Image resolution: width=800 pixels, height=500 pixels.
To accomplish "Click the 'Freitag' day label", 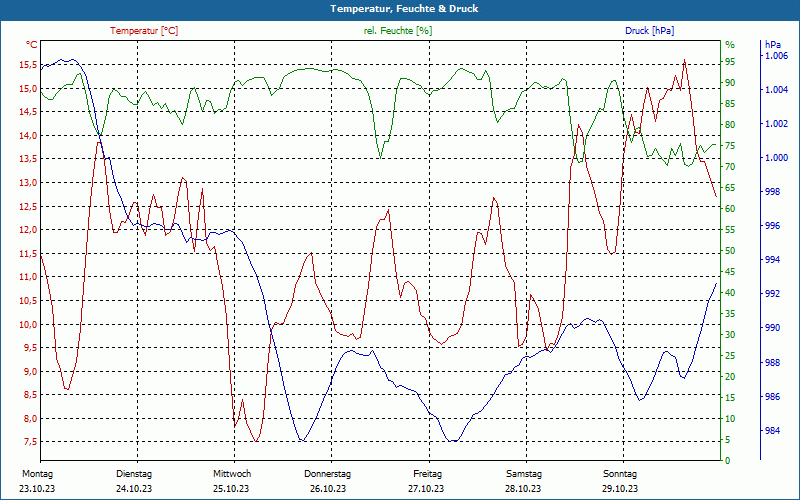I will pos(428,474).
